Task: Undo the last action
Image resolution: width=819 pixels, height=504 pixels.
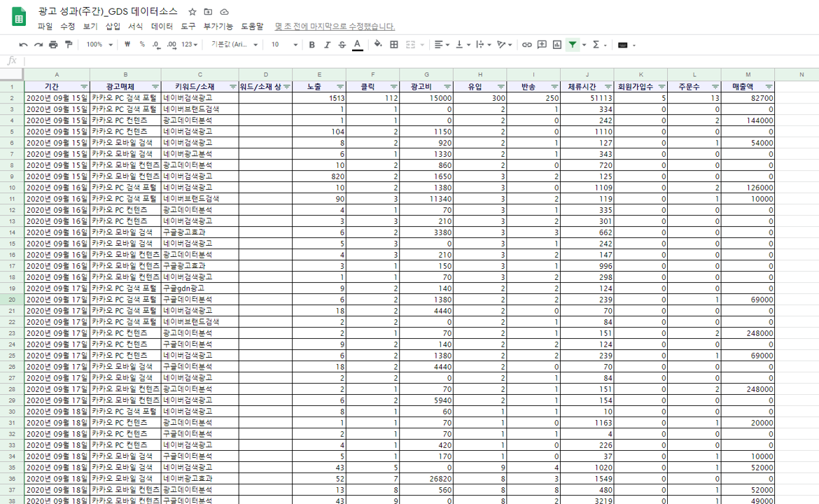Action: pos(23,45)
